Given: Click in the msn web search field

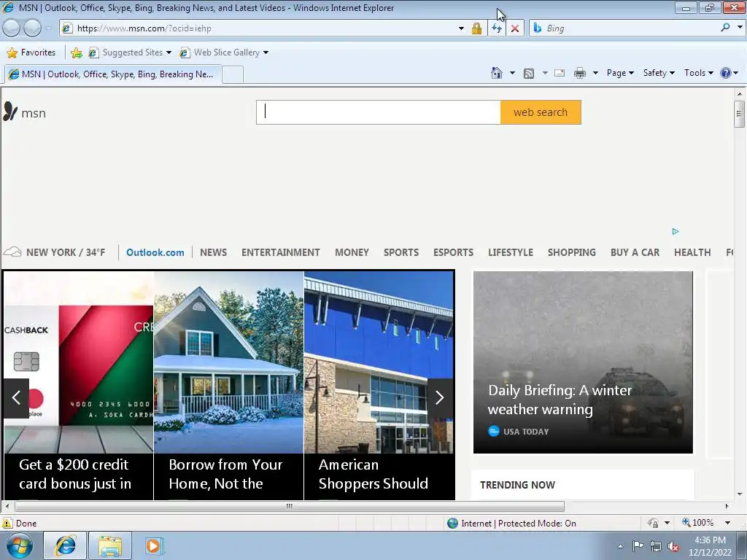Looking at the screenshot, I should tap(379, 112).
